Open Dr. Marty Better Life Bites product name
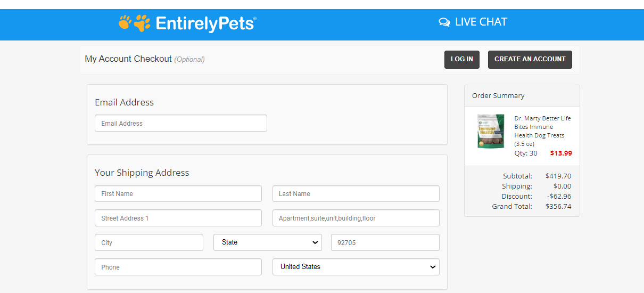644x293 pixels. coord(542,131)
